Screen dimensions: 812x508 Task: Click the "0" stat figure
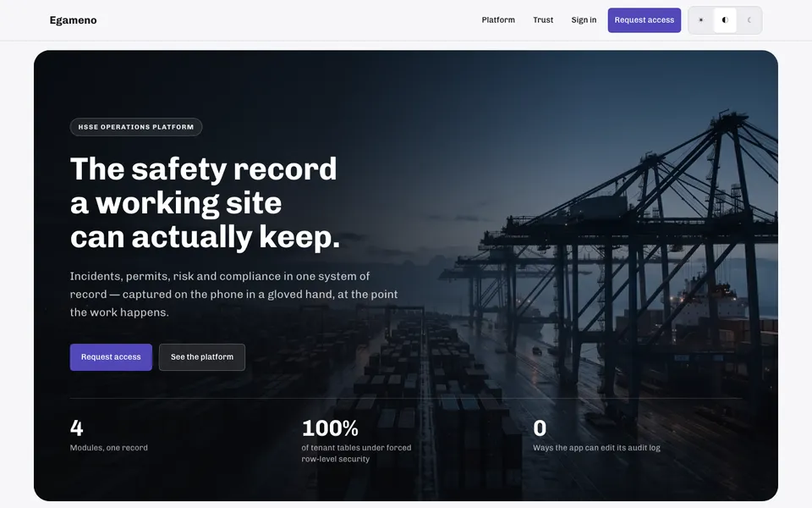(540, 428)
